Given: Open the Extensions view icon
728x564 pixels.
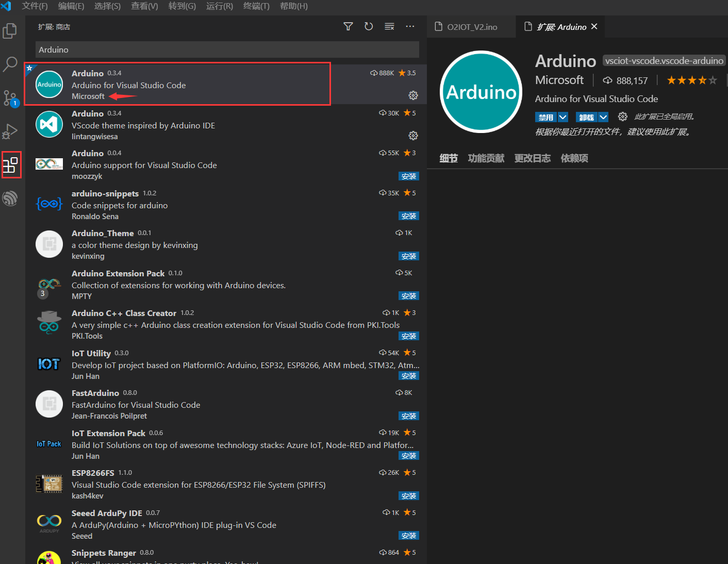Looking at the screenshot, I should coord(10,165).
